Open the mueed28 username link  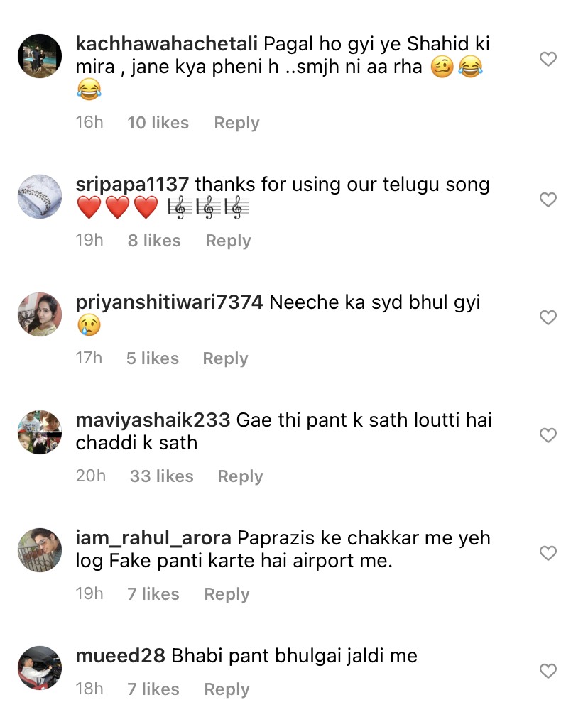(120, 656)
